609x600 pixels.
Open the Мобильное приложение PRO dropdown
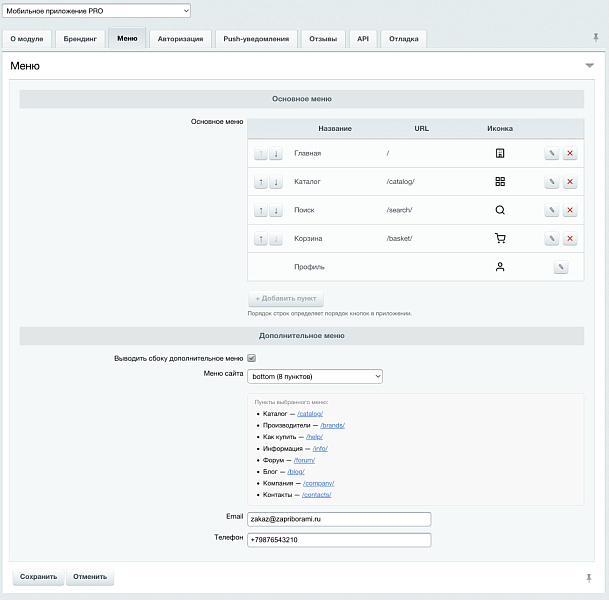point(96,11)
